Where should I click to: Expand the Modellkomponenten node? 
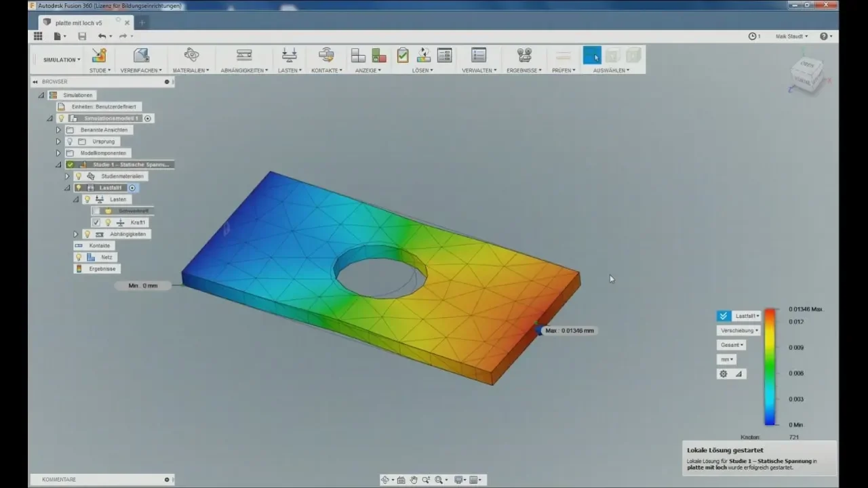point(58,153)
